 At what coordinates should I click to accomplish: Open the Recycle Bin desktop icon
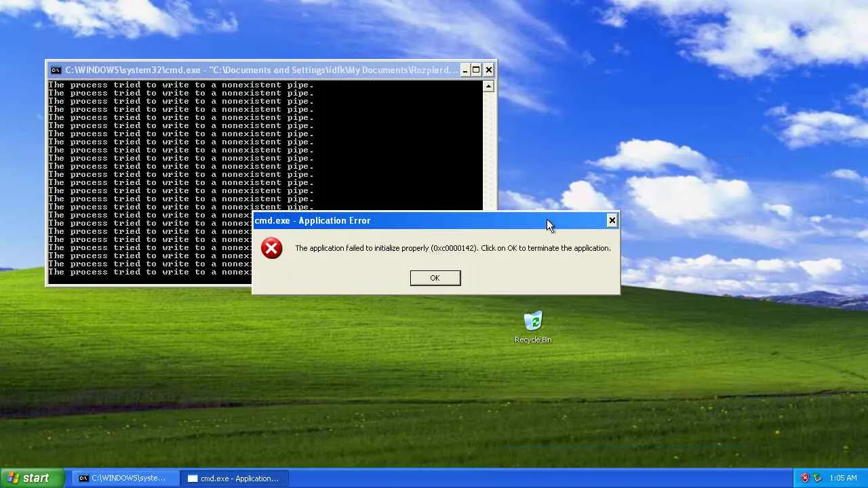point(533,327)
